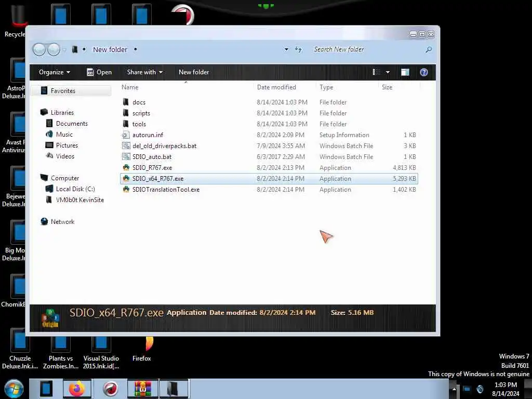The width and height of the screenshot is (532, 399).
Task: Click the SDIO_auto.bat file icon
Action: (126, 157)
